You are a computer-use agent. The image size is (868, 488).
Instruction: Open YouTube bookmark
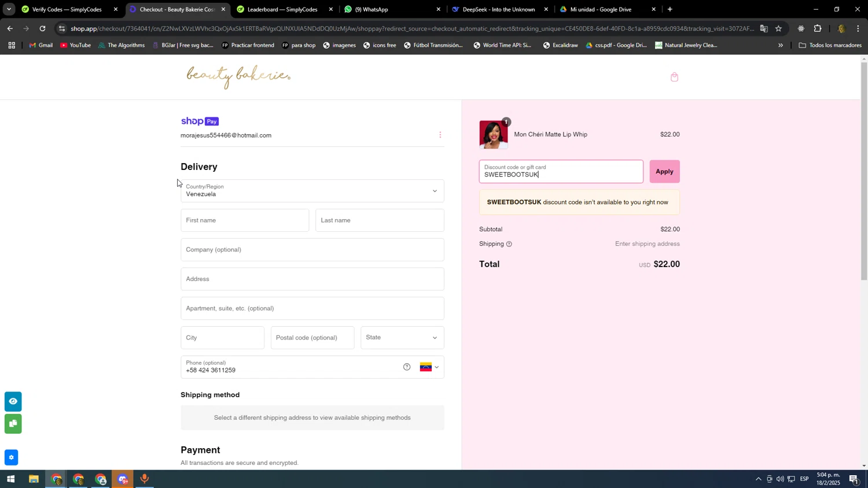coord(75,45)
